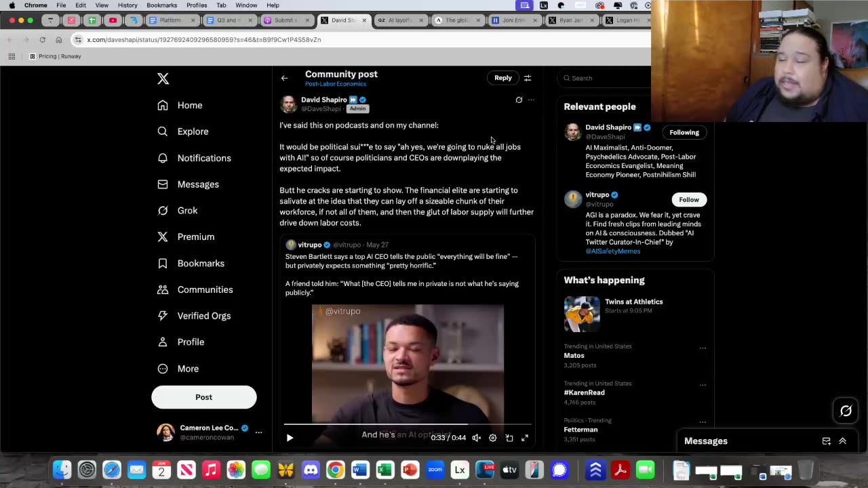Open post options three-dot menu
868x488 pixels.
click(x=531, y=100)
